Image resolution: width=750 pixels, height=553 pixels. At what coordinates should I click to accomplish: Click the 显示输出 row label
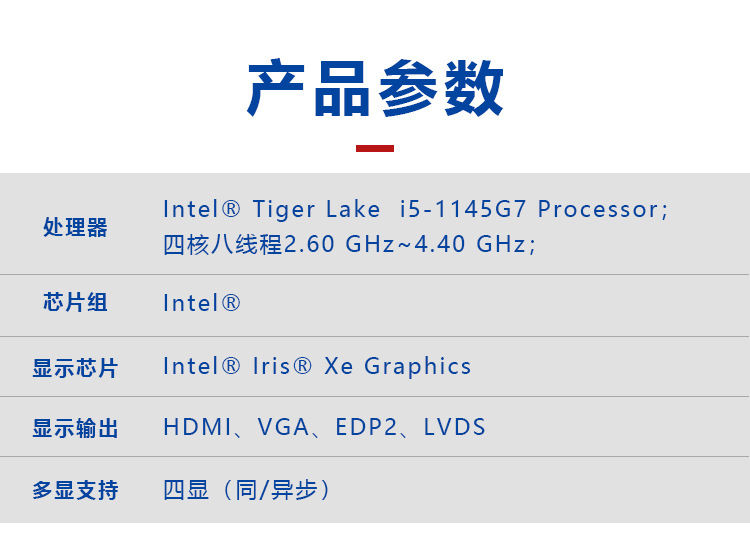click(75, 428)
